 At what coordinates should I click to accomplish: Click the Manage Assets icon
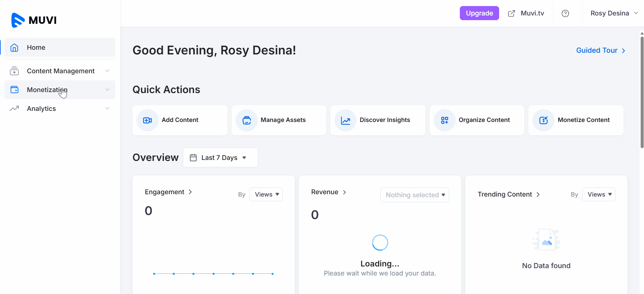tap(247, 120)
